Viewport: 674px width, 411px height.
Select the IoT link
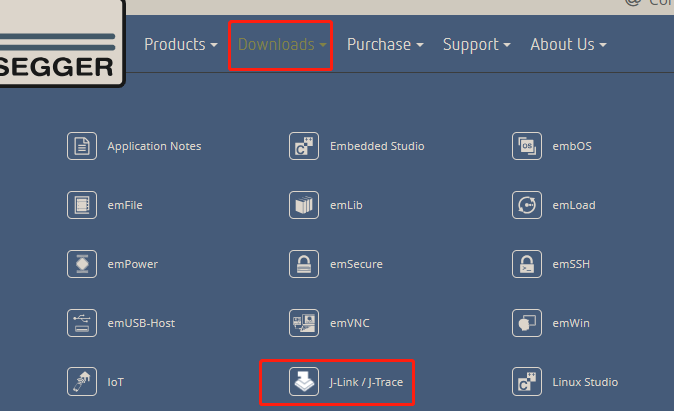pyautogui.click(x=115, y=382)
